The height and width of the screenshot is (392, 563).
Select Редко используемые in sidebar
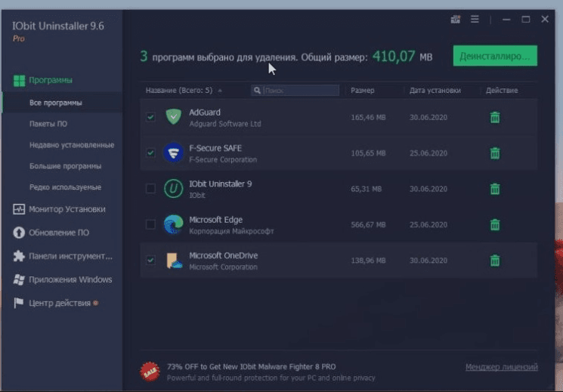(65, 187)
